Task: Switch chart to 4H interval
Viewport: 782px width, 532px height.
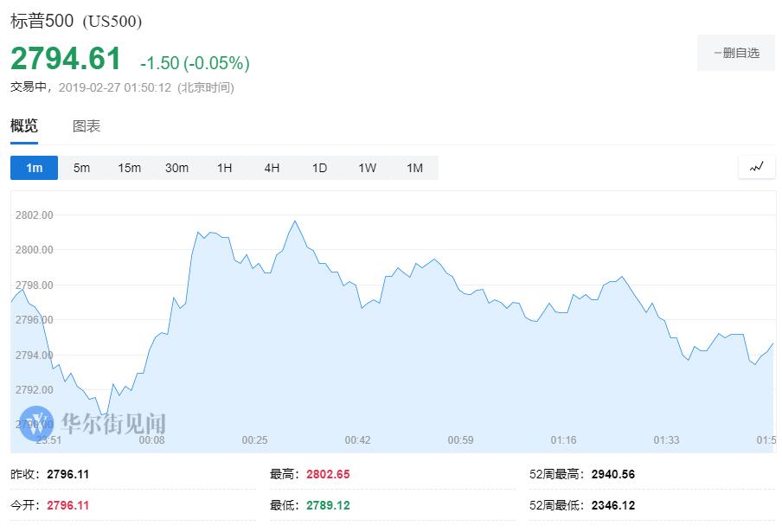Action: click(x=272, y=168)
